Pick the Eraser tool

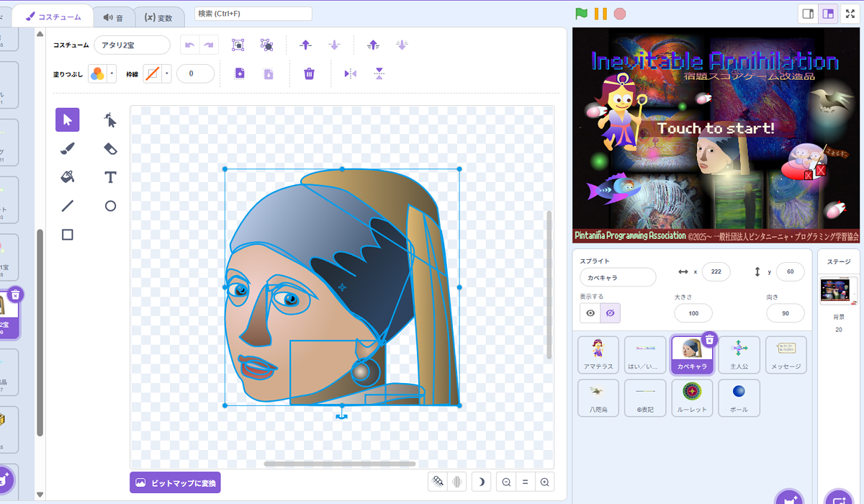tap(110, 148)
